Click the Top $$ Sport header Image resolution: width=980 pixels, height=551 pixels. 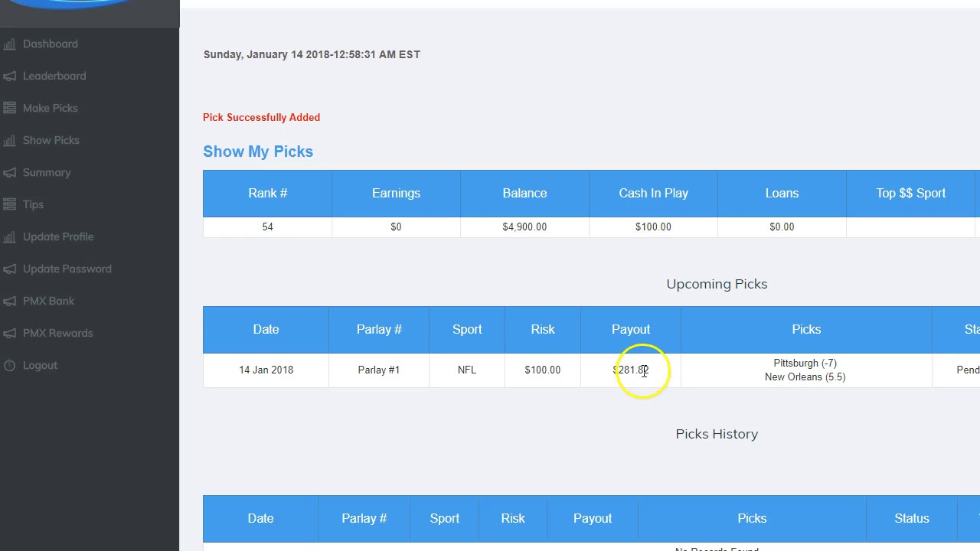coord(910,194)
